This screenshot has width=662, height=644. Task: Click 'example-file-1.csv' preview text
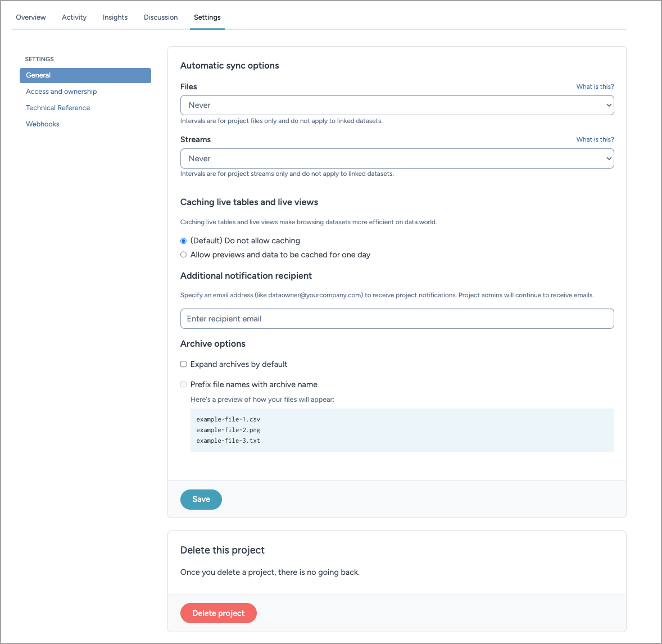click(228, 419)
